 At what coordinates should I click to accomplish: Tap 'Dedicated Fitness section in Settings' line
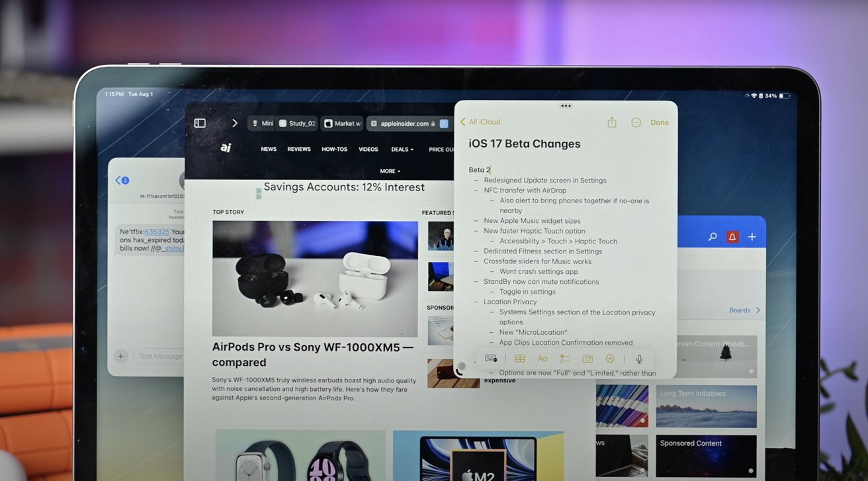[x=543, y=251]
